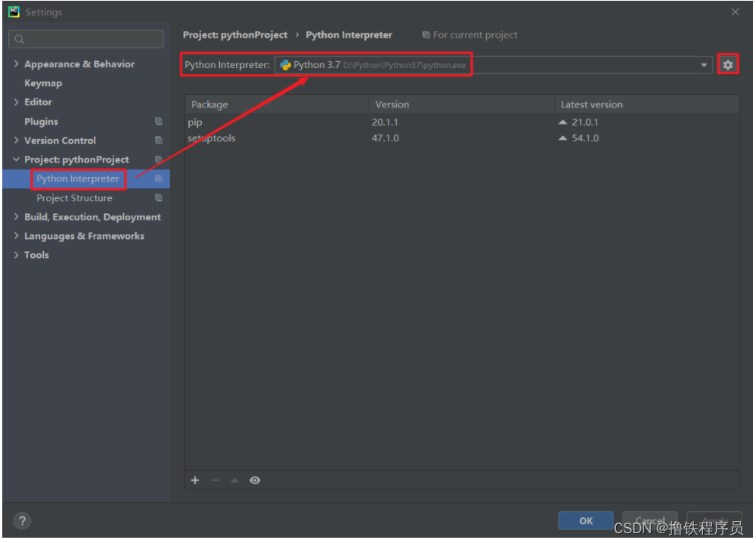Screen dimensions: 756x543
Task: Click the Python logo in interpreter field
Action: 286,64
